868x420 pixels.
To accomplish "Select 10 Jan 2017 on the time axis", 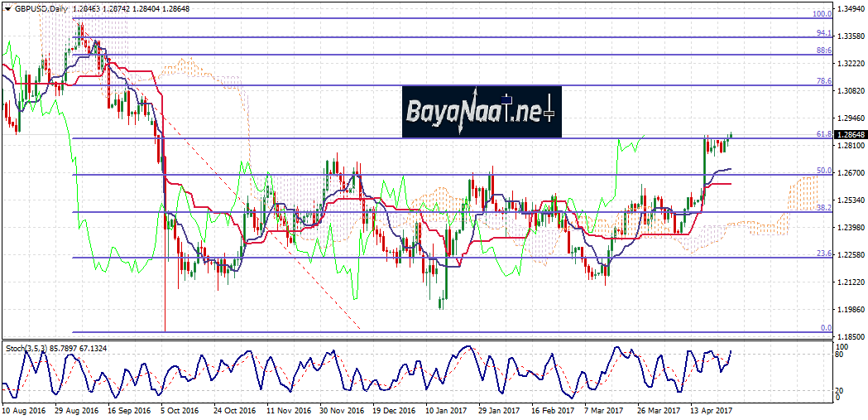I will click(446, 410).
